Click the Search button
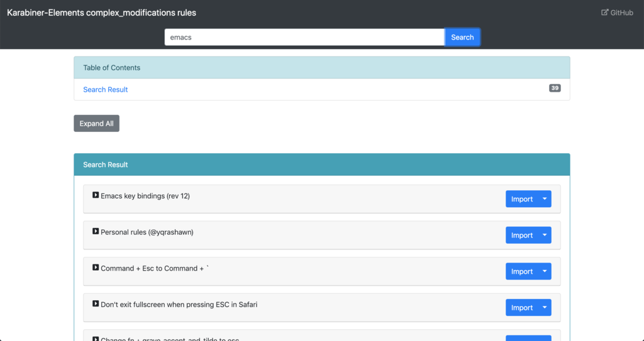 click(x=462, y=37)
